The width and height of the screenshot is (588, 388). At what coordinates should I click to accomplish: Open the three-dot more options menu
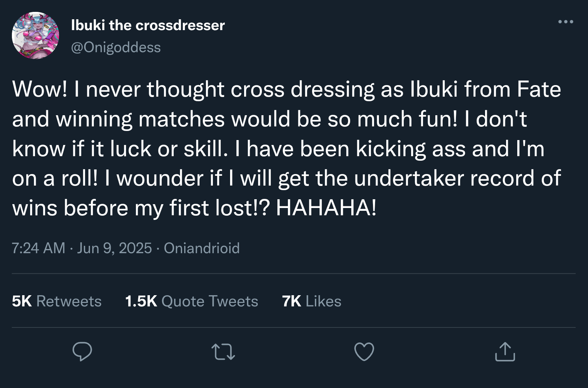point(566,22)
